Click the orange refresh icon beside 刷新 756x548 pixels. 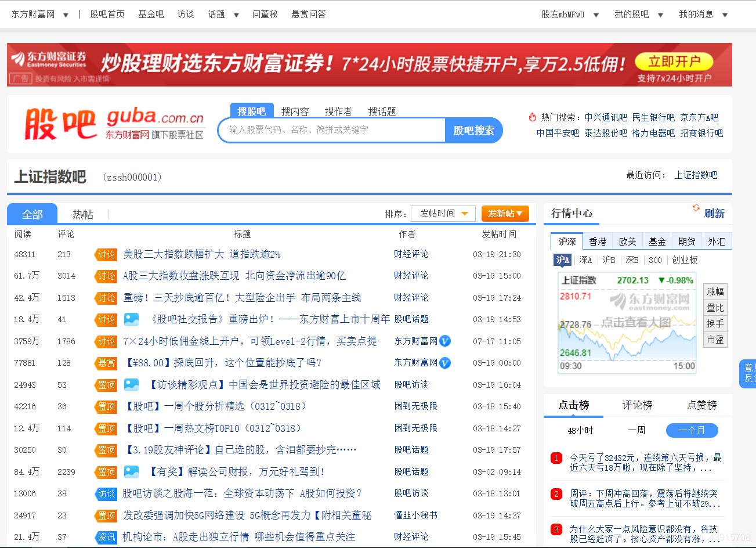696,208
